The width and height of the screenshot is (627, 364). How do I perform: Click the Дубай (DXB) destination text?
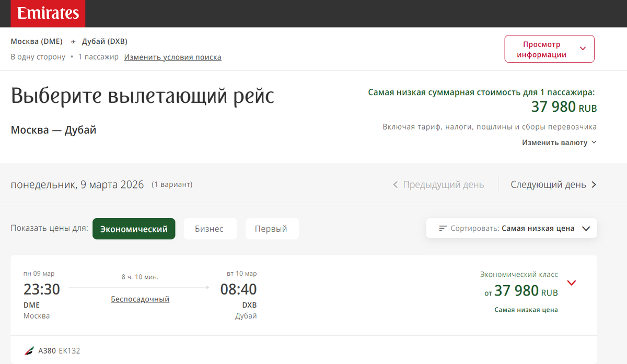tap(104, 42)
